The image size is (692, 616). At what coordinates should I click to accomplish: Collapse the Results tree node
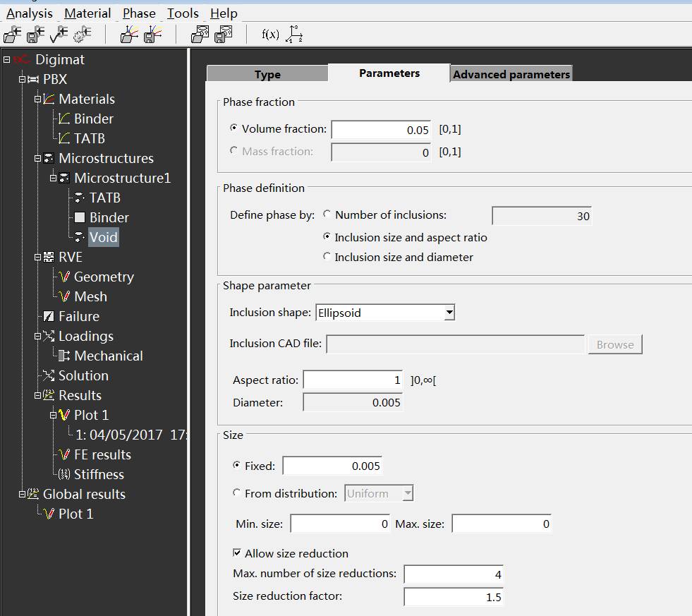tap(37, 395)
